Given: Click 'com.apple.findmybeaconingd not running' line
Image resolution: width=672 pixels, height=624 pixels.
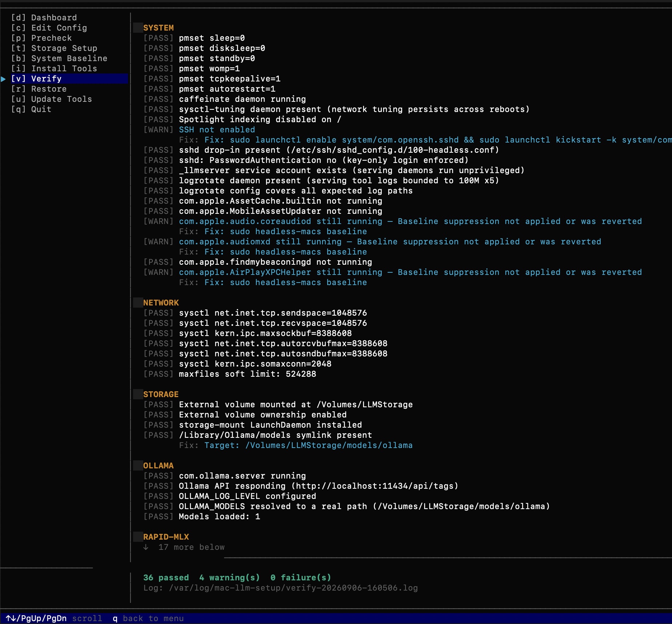Looking at the screenshot, I should coord(258,262).
